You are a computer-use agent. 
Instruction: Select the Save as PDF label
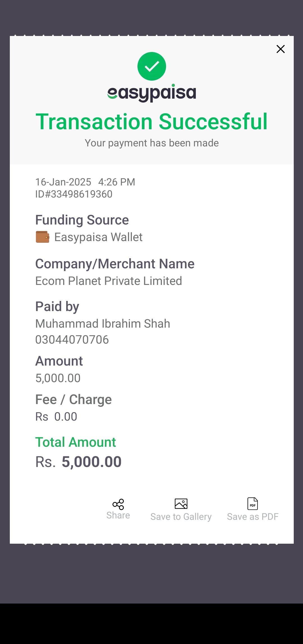(x=252, y=516)
